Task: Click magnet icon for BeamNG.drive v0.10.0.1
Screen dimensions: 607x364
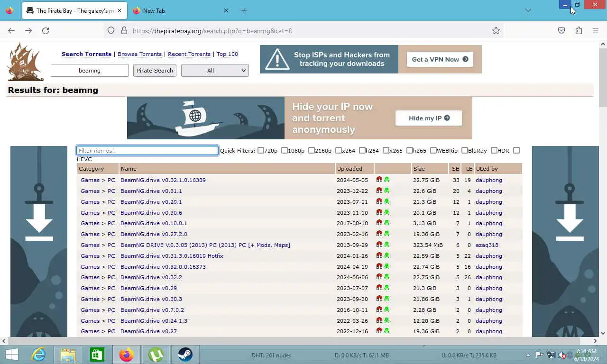Action: [x=379, y=223]
